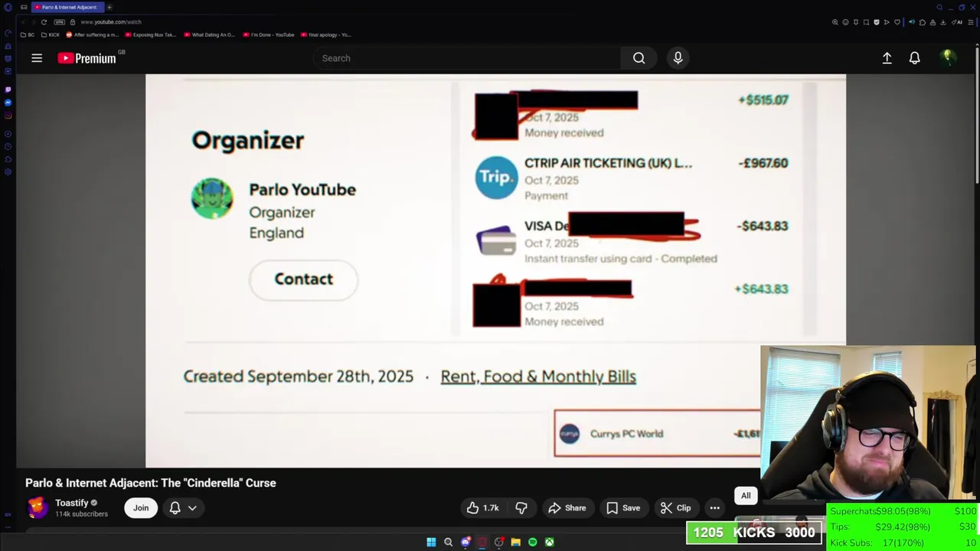This screenshot has height=551, width=980.
Task: Go back in browser history
Action: [24, 22]
